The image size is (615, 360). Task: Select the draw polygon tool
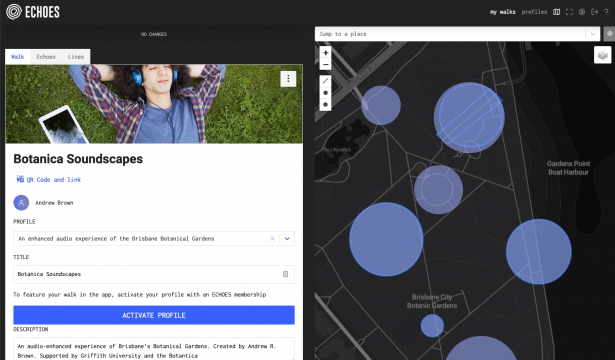[x=325, y=93]
